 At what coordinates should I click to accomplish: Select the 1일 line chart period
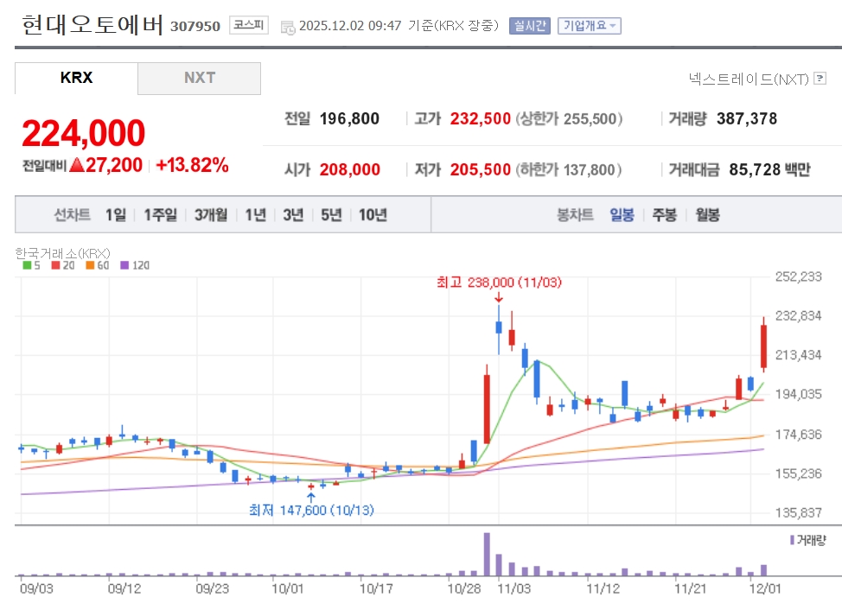coord(116,215)
